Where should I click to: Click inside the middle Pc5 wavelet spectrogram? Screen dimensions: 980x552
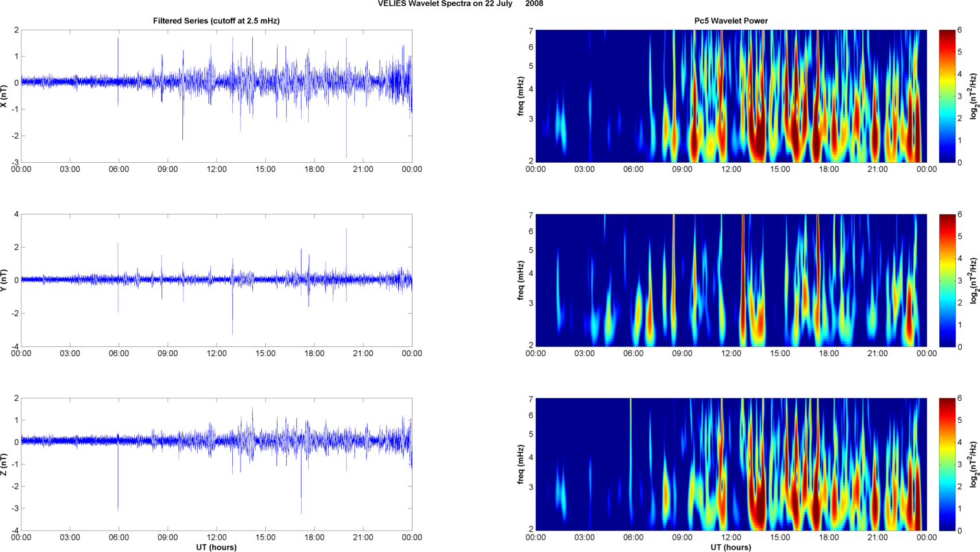tap(731, 280)
